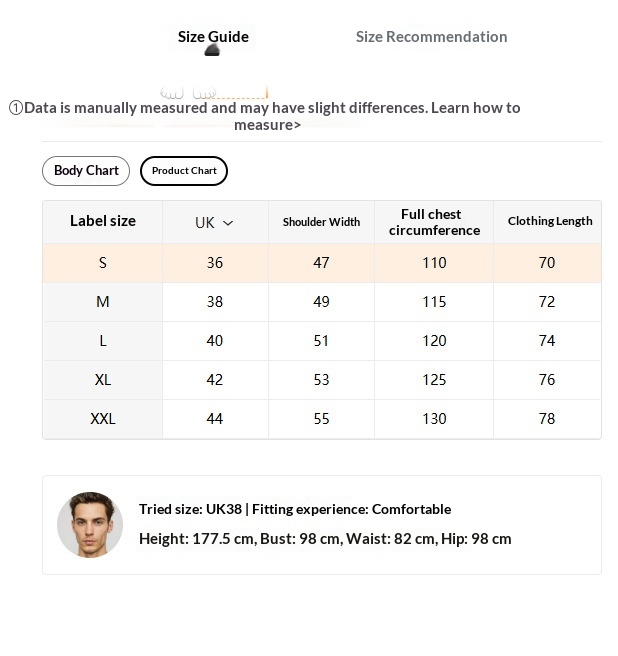
Task: Click the Tried size UK38 review text
Action: [x=295, y=509]
